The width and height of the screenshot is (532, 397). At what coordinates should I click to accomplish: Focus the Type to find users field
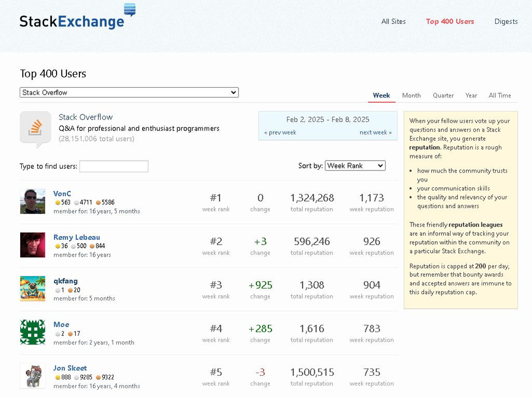(114, 166)
